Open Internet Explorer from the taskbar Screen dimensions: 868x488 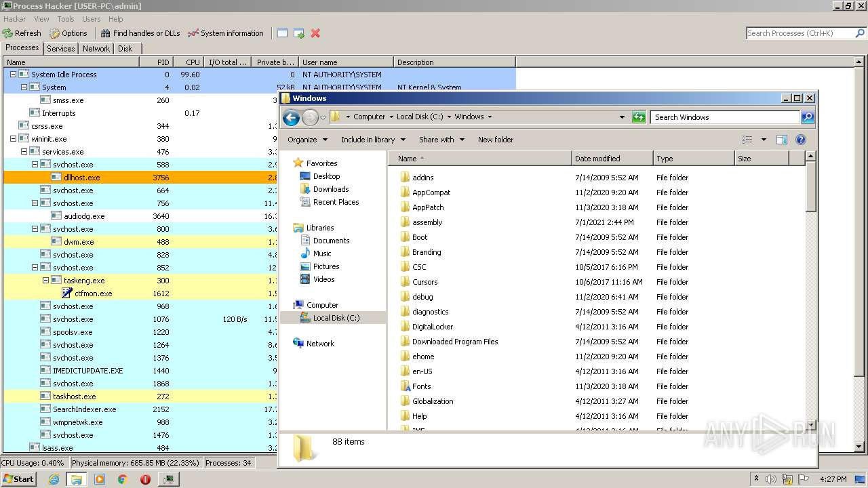point(54,479)
